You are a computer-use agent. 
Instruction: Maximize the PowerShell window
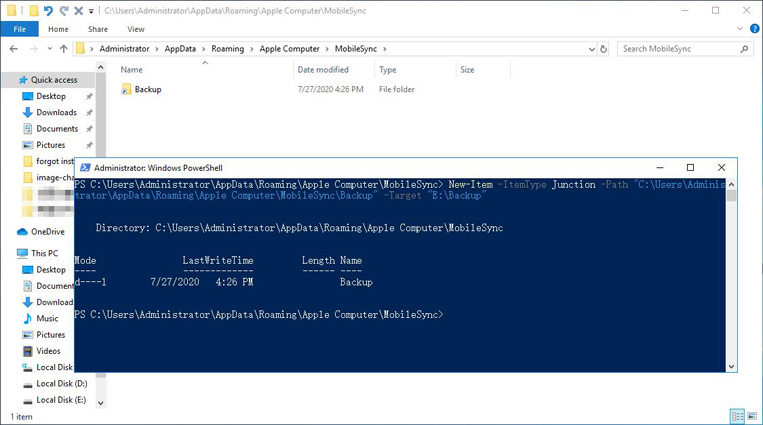[x=690, y=167]
